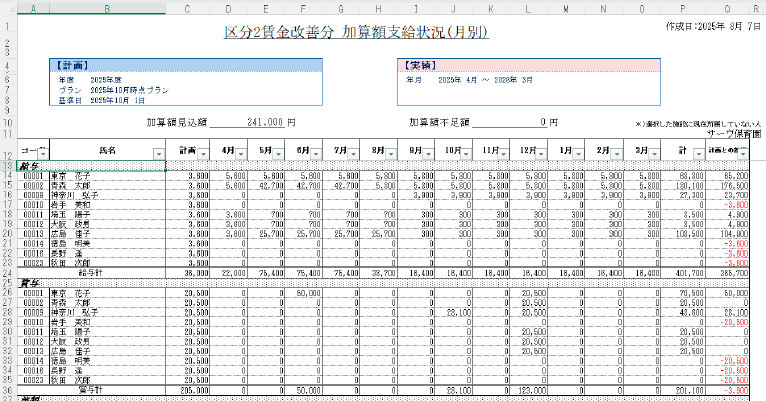
Task: Open the 3月 column filter dropdown
Action: 655,154
